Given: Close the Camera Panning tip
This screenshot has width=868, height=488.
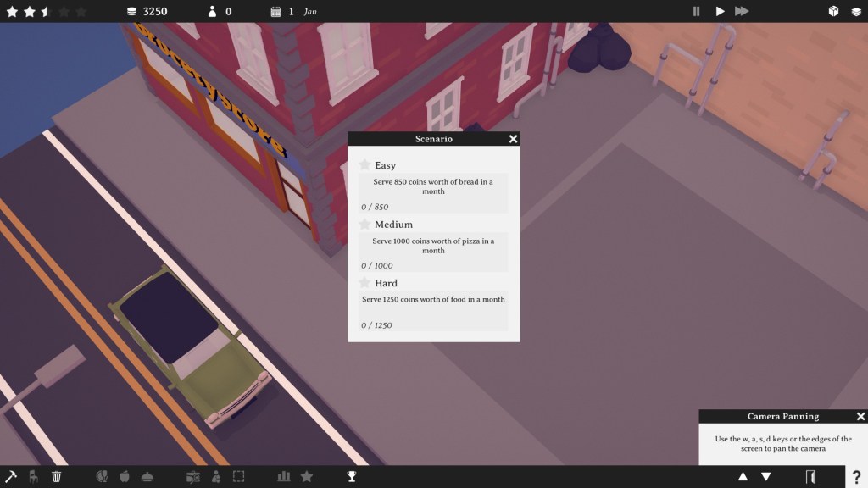Looking at the screenshot, I should pyautogui.click(x=860, y=416).
